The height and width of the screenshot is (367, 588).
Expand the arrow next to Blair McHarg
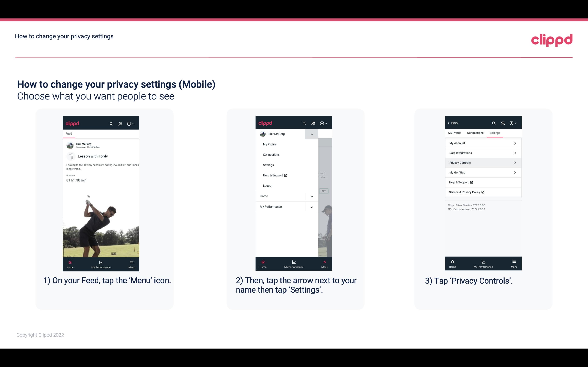pos(312,134)
